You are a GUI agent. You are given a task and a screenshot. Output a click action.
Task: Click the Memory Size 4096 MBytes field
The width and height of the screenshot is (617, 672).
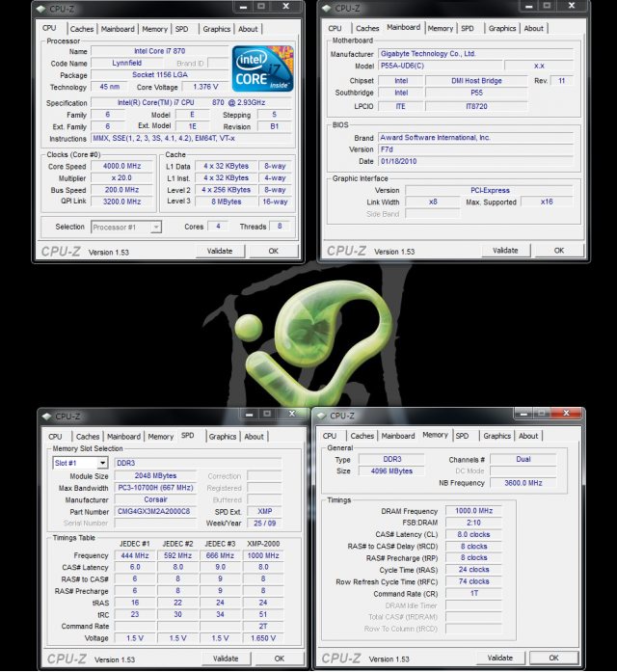tap(391, 471)
